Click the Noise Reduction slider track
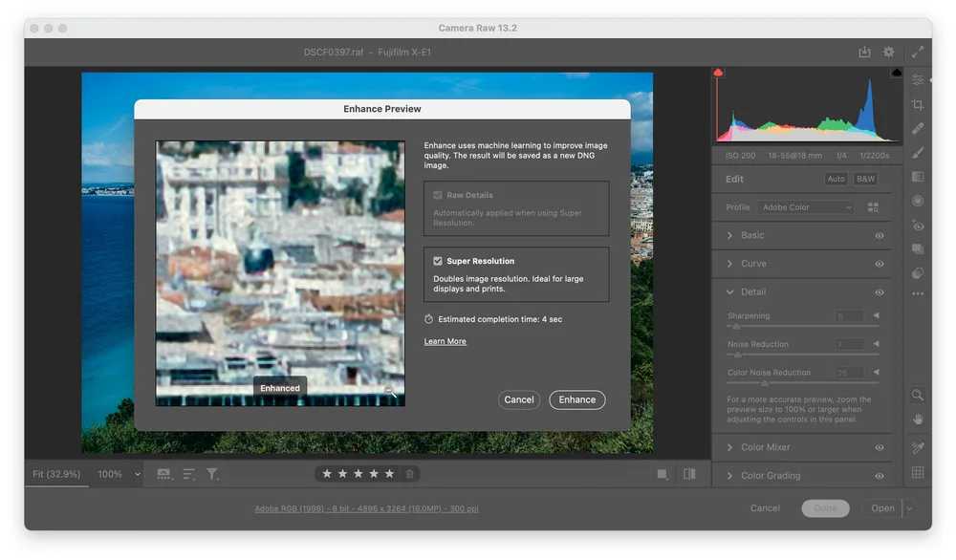 tap(802, 355)
